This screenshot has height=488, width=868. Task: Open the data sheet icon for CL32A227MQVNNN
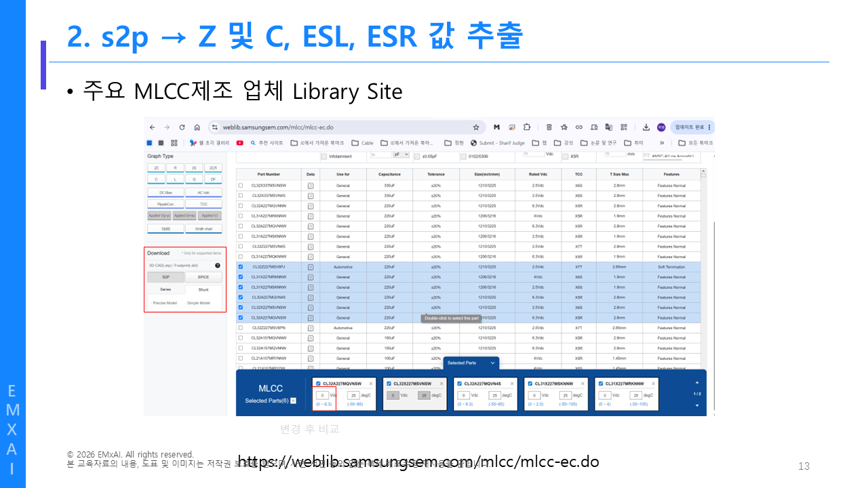311,205
